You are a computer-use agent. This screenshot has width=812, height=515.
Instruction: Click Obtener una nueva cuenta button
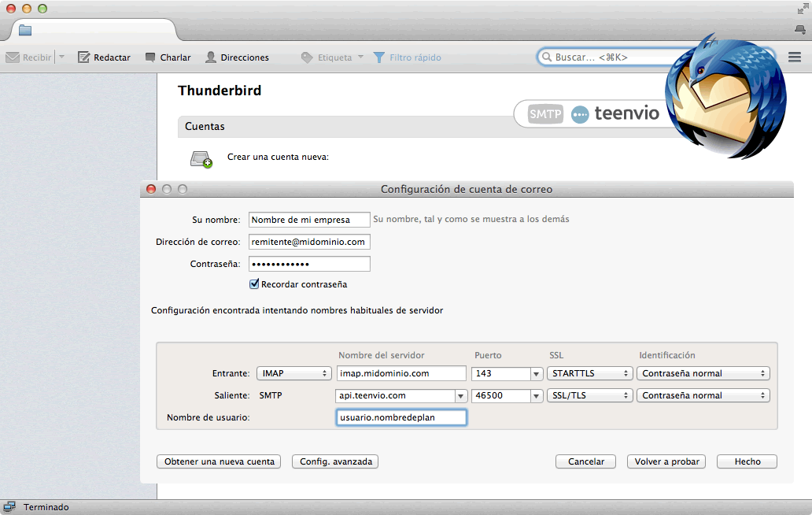click(x=219, y=461)
